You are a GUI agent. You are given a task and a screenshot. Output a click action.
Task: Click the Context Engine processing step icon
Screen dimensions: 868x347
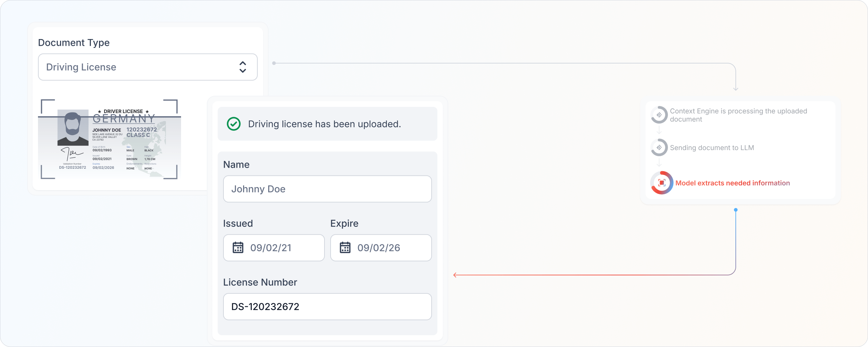click(x=659, y=115)
